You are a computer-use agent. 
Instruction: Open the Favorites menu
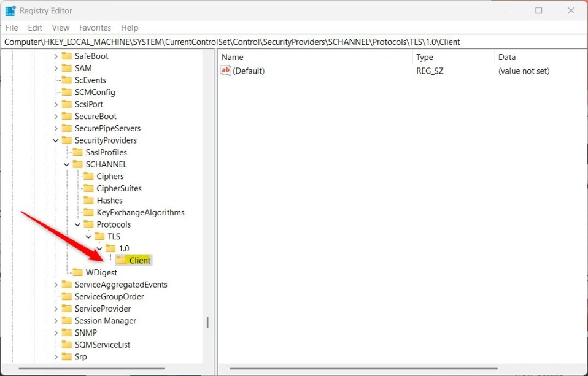point(95,28)
